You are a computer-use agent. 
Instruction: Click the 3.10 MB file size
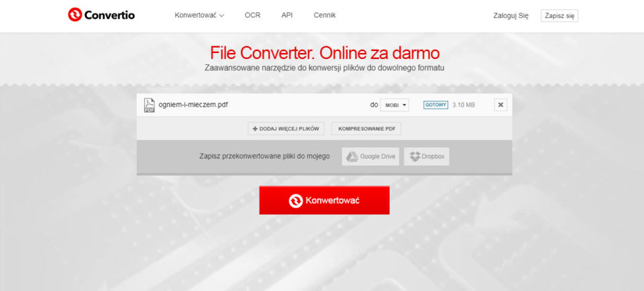click(464, 105)
